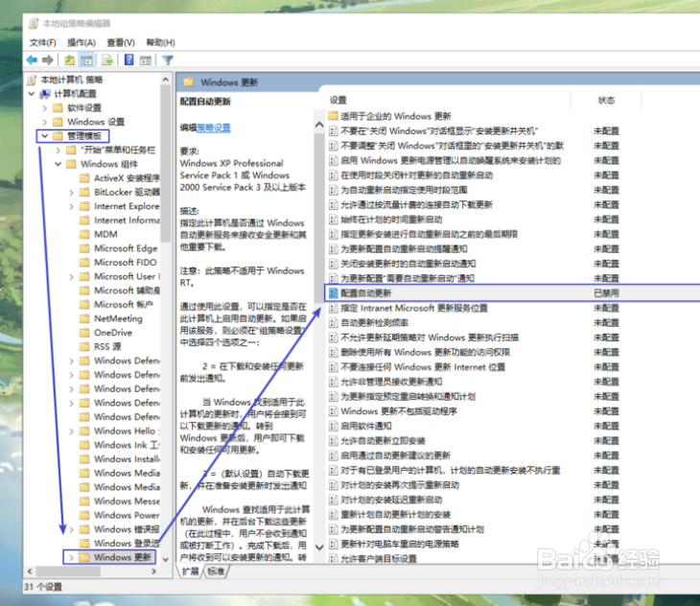
Task: Click the Filter funnel toolbar icon
Action: coord(168,59)
